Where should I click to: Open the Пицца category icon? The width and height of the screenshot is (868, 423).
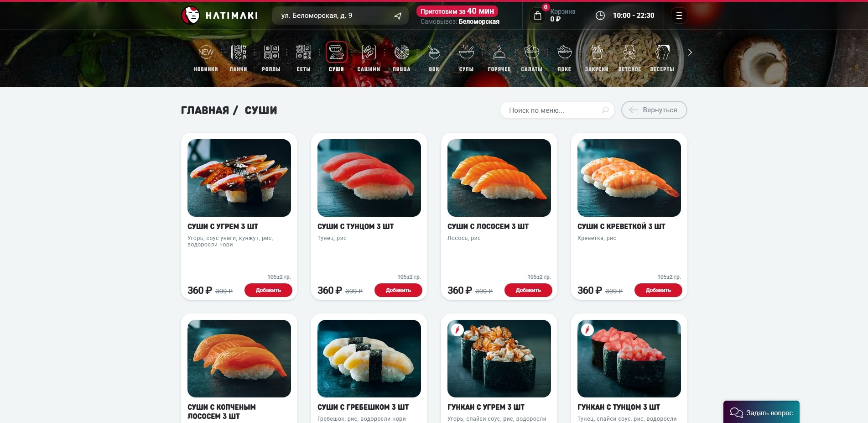(x=401, y=53)
